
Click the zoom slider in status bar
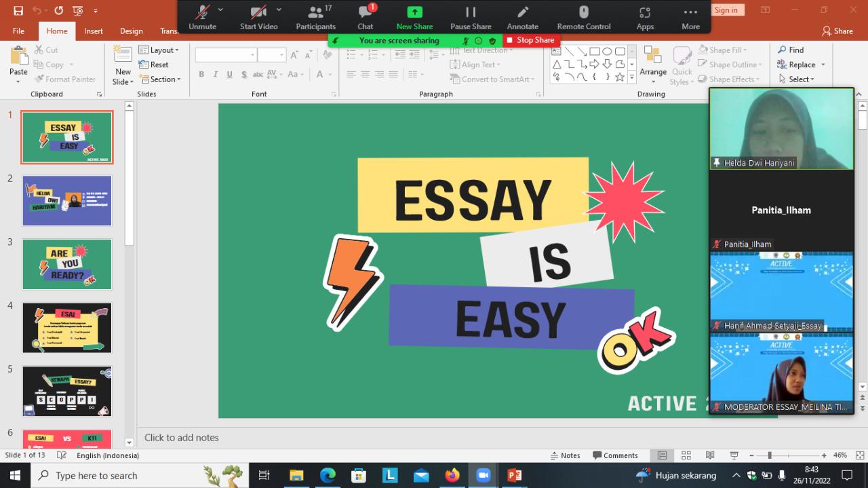tap(770, 455)
